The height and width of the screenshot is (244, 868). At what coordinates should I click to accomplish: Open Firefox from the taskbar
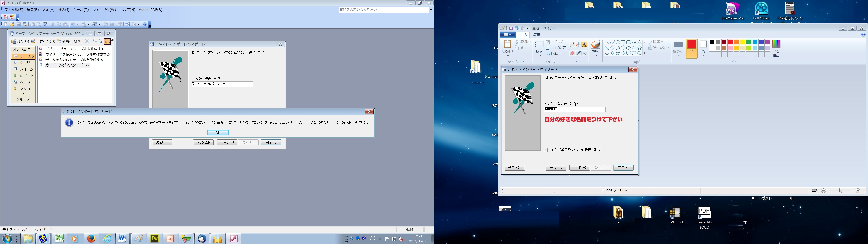pos(91,239)
